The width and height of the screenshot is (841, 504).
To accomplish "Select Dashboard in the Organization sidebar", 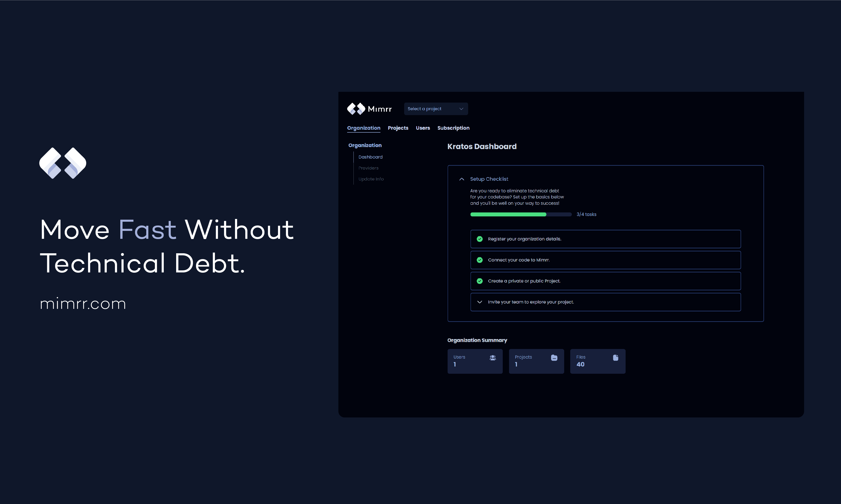I will (370, 157).
